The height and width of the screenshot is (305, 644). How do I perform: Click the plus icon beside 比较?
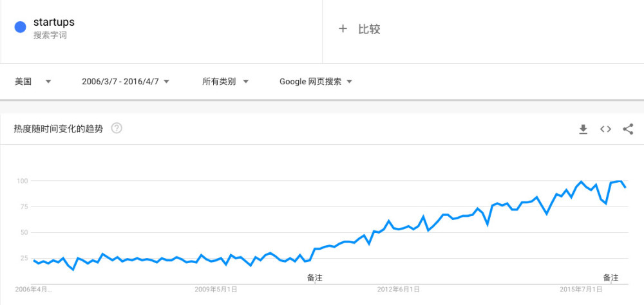pyautogui.click(x=343, y=29)
